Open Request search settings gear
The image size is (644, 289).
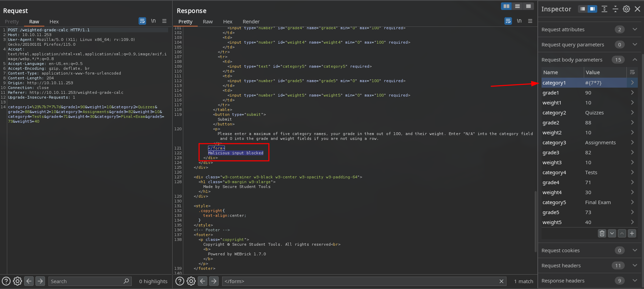pyautogui.click(x=18, y=281)
